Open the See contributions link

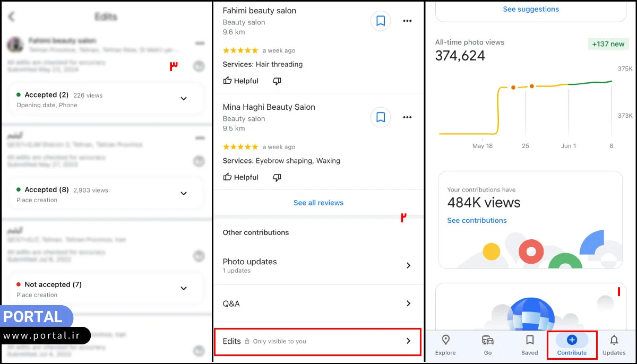click(x=477, y=221)
